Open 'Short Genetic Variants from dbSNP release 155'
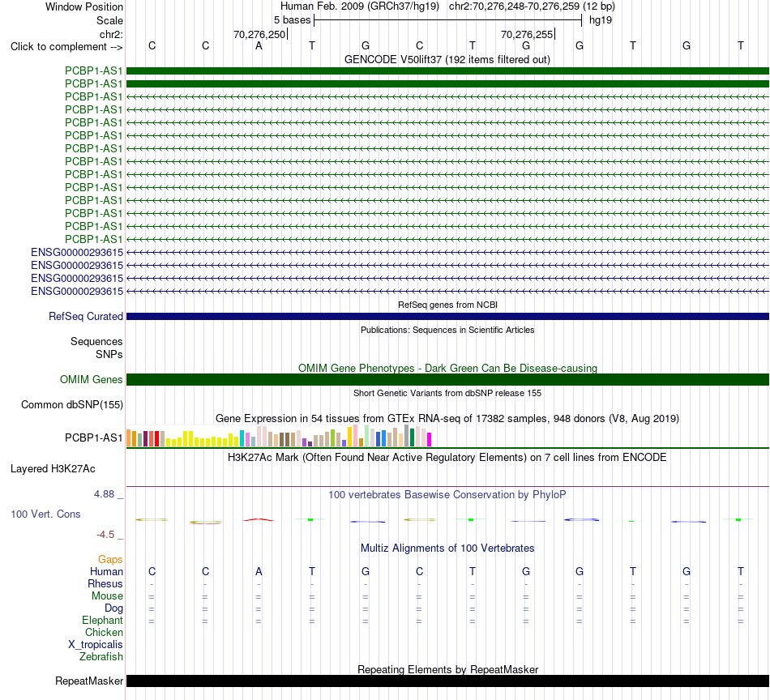This screenshot has width=770, height=700. click(x=447, y=393)
